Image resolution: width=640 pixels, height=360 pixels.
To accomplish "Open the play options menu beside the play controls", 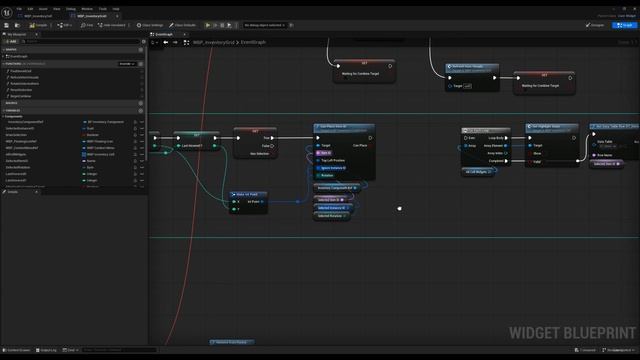I will pos(236,25).
